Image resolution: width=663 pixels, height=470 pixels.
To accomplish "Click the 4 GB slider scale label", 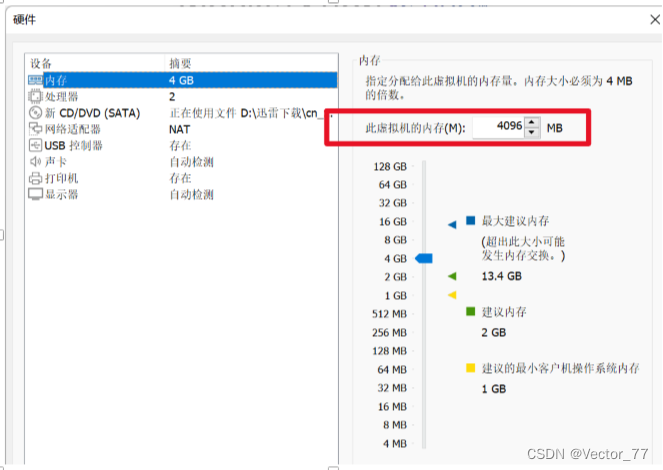I will (395, 258).
